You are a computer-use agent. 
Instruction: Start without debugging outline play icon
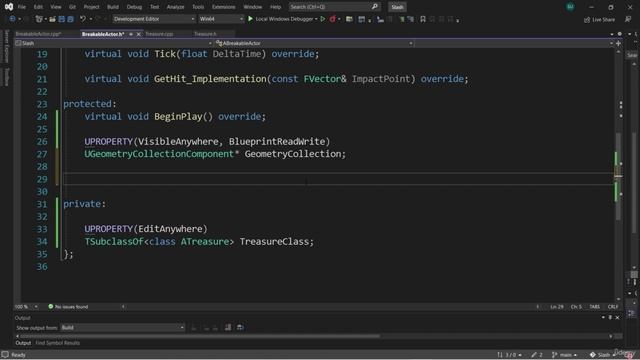[x=323, y=19]
